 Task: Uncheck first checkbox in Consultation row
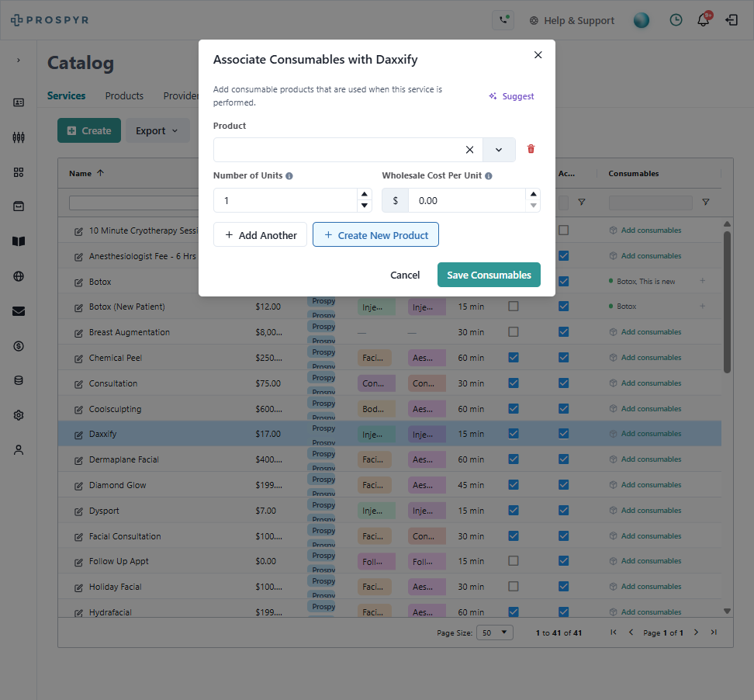click(x=514, y=383)
